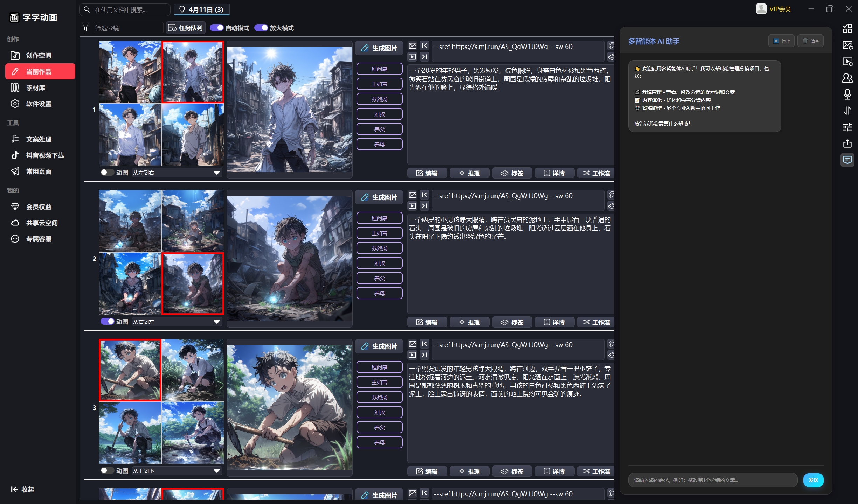
Task: Open the 从上到下 dropdown in scene 3
Action: point(177,471)
